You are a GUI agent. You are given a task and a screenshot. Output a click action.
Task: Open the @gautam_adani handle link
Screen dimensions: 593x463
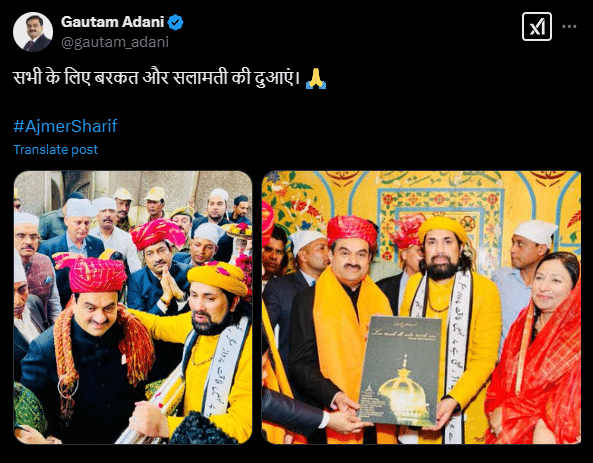pyautogui.click(x=115, y=42)
